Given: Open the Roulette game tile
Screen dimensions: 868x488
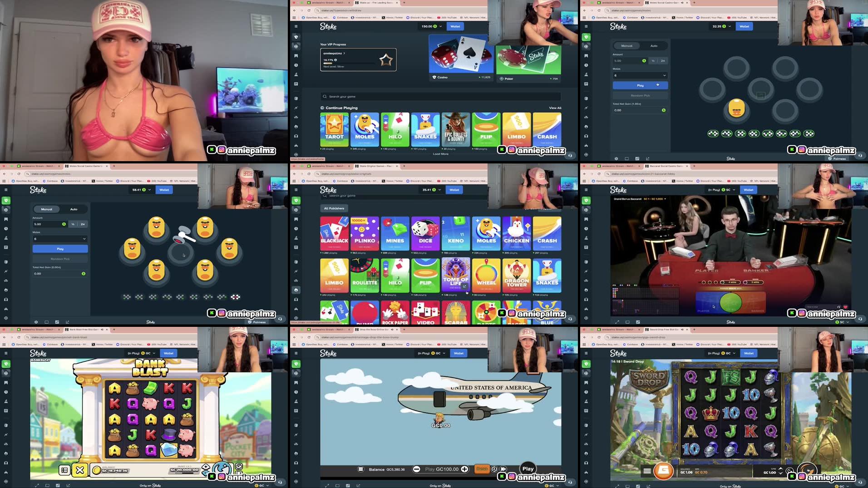Looking at the screenshot, I should pos(365,276).
